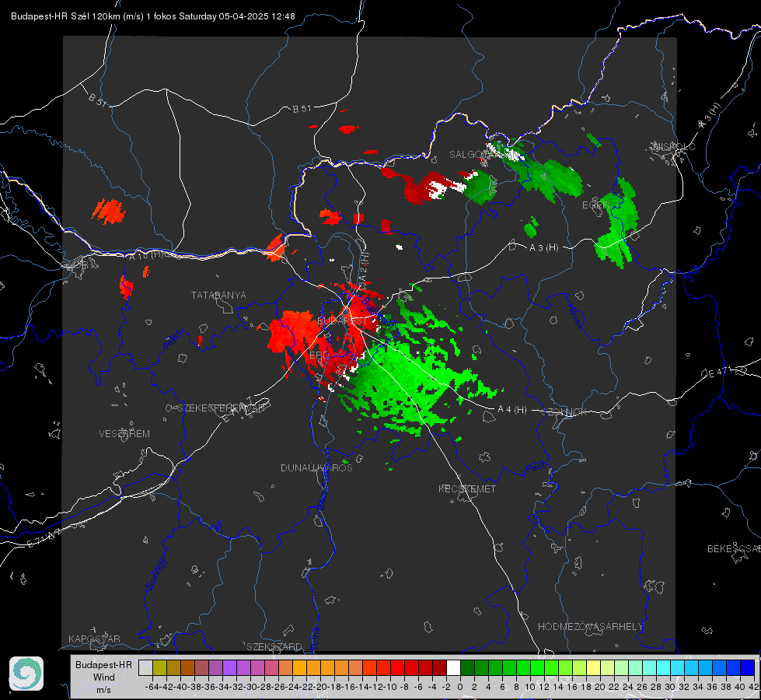
Task: Select the legend value 20
Action: point(600,687)
